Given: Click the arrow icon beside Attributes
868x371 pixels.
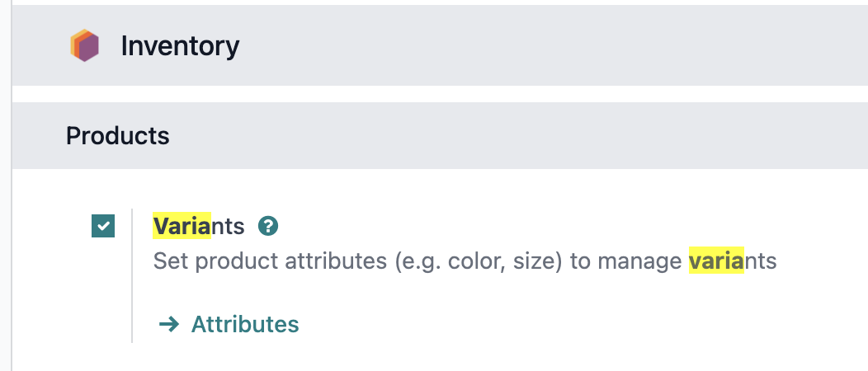Looking at the screenshot, I should [169, 325].
